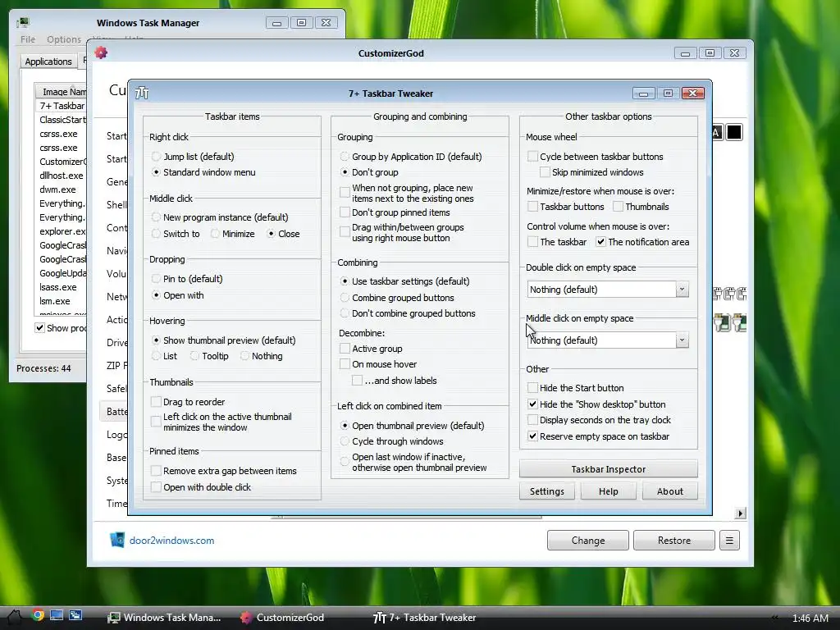
Task: Select Standard window menu radio option
Action: (203, 172)
